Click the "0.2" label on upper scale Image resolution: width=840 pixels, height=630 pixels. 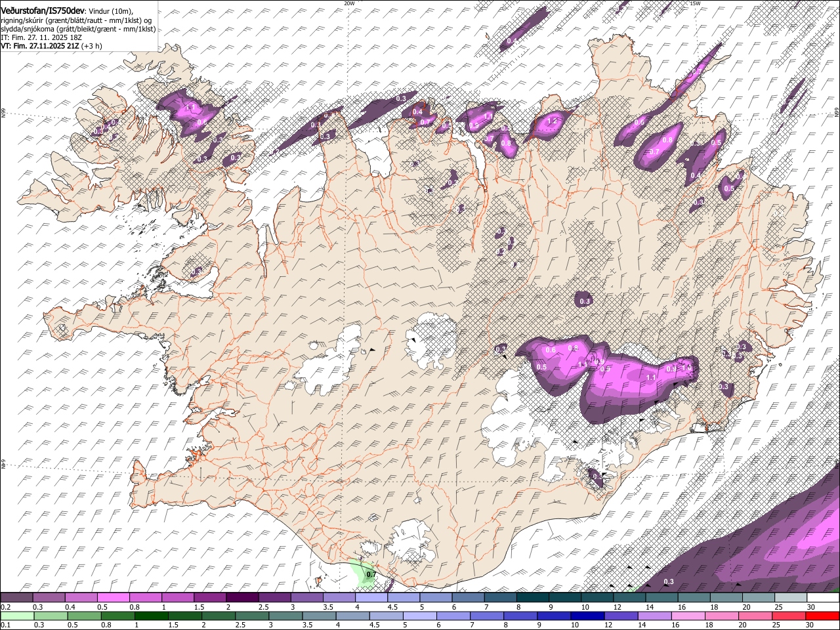coord(6,607)
